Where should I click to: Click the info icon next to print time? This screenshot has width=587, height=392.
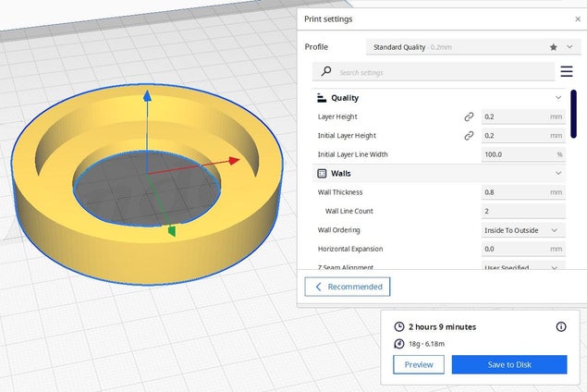[560, 326]
